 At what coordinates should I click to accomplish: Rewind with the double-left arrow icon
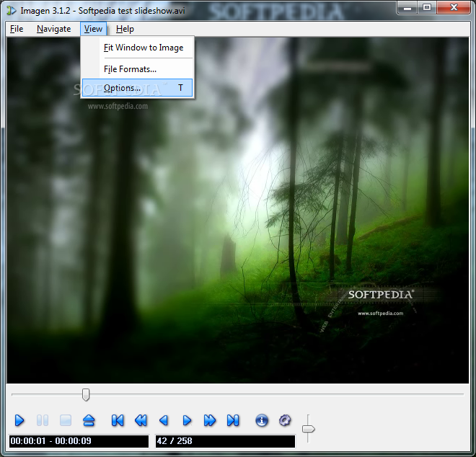tap(141, 420)
